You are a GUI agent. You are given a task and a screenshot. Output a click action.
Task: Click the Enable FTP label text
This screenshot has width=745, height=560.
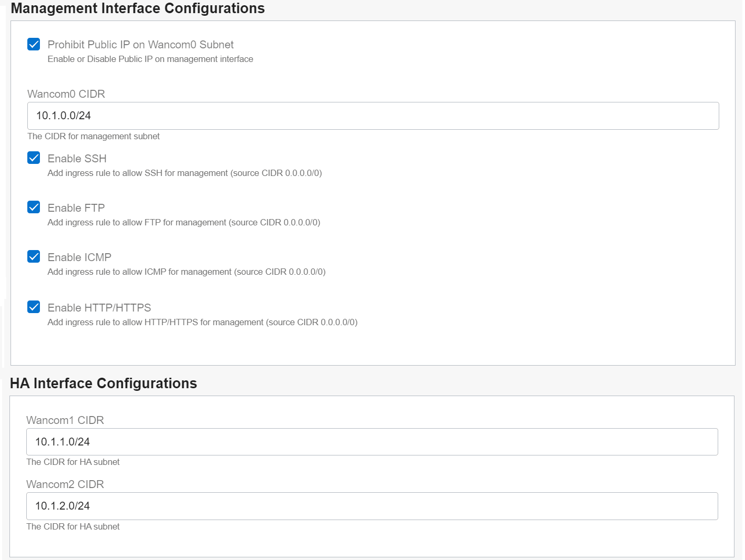click(x=76, y=208)
